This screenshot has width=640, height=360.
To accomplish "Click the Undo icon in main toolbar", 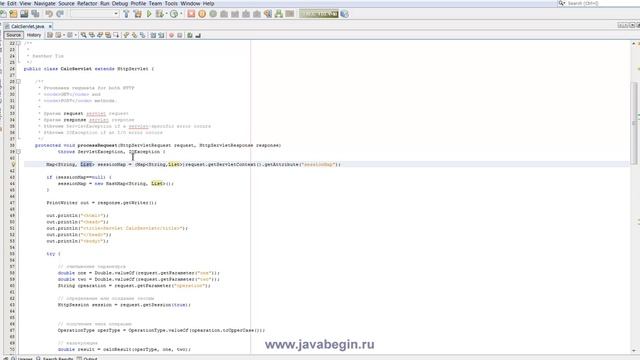I will coord(49,13).
